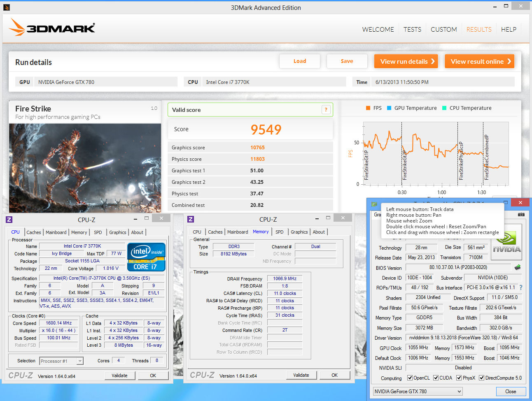
Task: Toggle the OpenCL checkbox in GPU-Z
Action: [x=410, y=378]
